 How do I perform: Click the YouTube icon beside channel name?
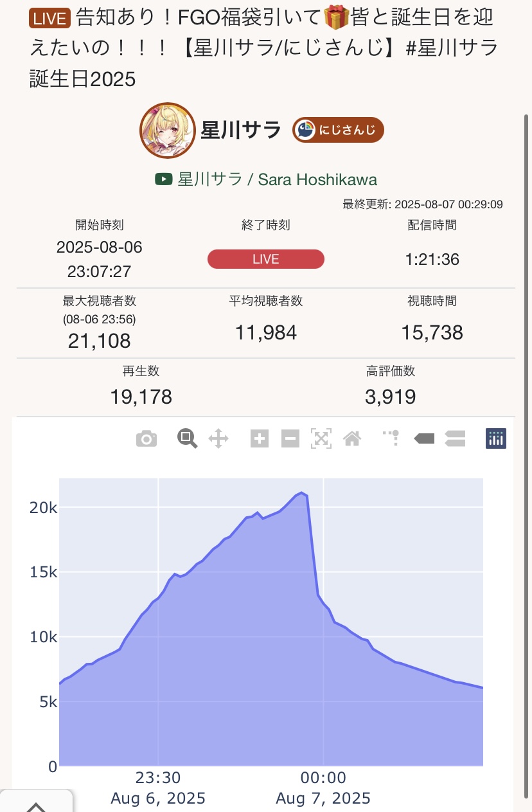tap(163, 179)
